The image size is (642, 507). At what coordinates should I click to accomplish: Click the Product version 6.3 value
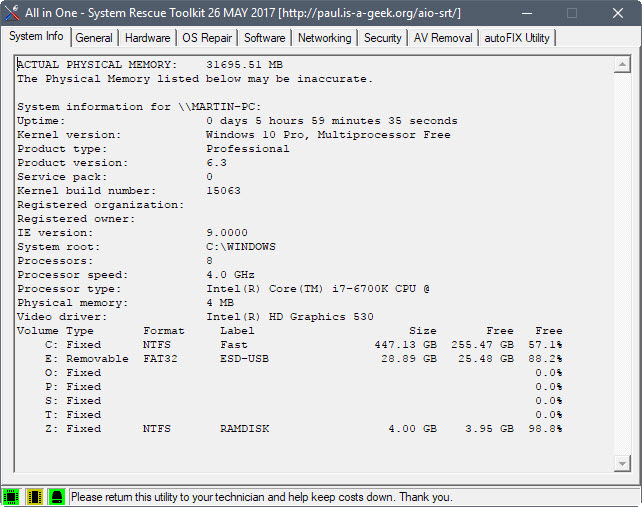click(x=216, y=163)
